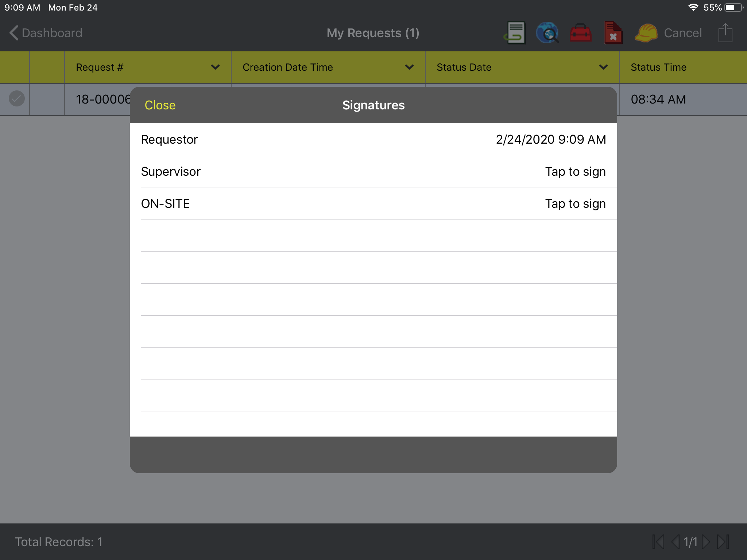Click the previous page arrow icon

click(676, 542)
